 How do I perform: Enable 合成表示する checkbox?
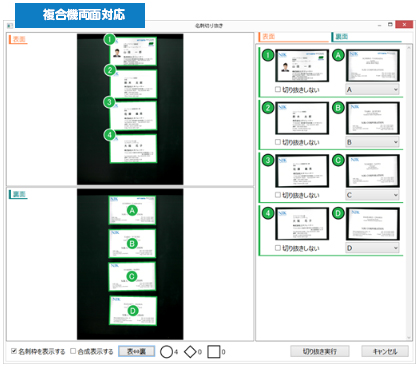click(x=73, y=351)
